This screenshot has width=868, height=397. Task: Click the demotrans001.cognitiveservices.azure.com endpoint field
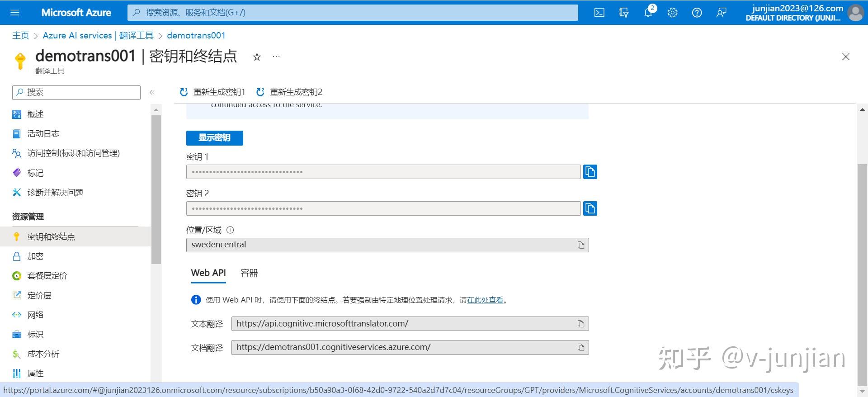click(410, 347)
